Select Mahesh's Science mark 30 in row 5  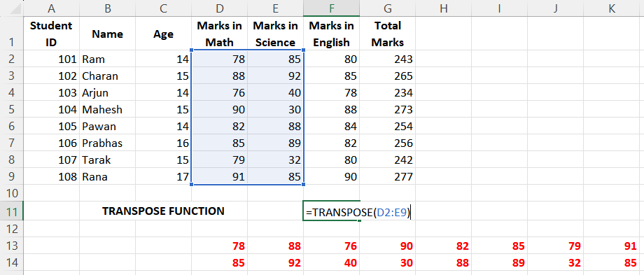click(275, 110)
